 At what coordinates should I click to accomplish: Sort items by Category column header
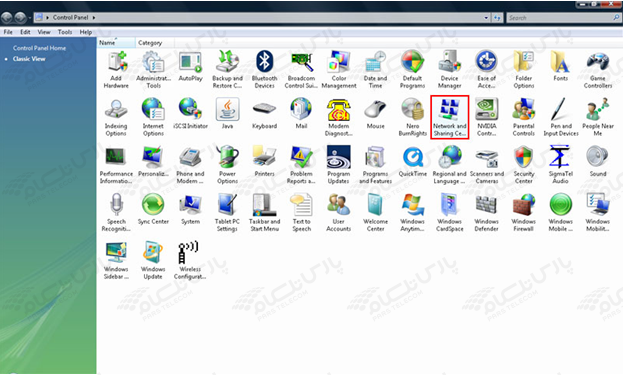tap(155, 43)
